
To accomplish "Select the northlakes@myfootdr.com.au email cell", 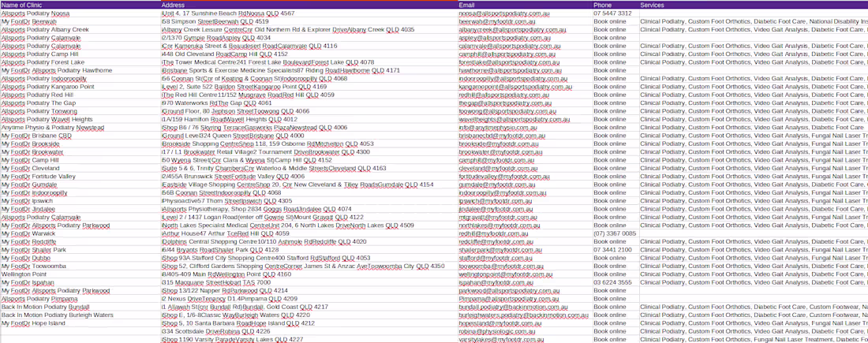I will [526, 226].
